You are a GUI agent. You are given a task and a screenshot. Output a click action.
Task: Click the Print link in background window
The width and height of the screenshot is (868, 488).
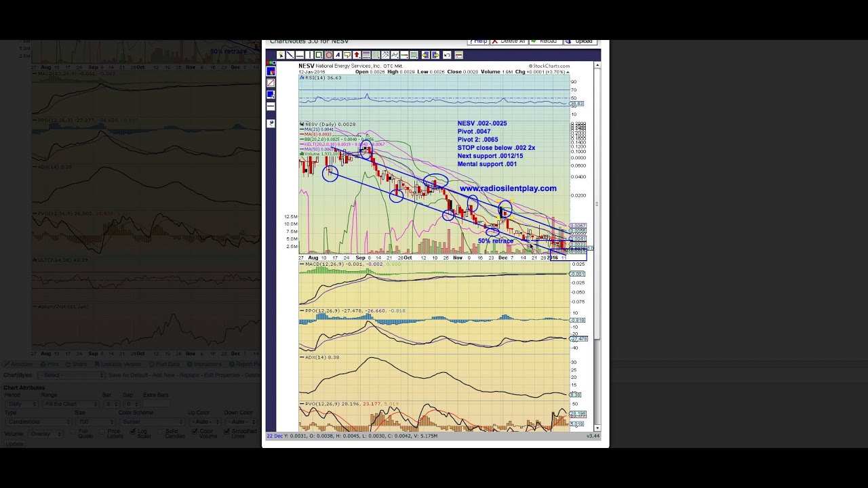coord(50,364)
